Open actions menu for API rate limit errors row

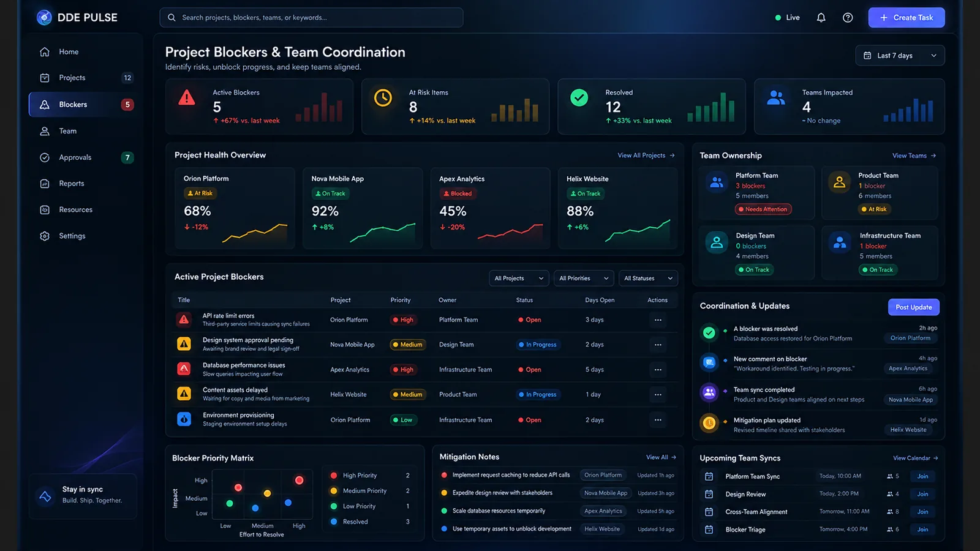(658, 320)
